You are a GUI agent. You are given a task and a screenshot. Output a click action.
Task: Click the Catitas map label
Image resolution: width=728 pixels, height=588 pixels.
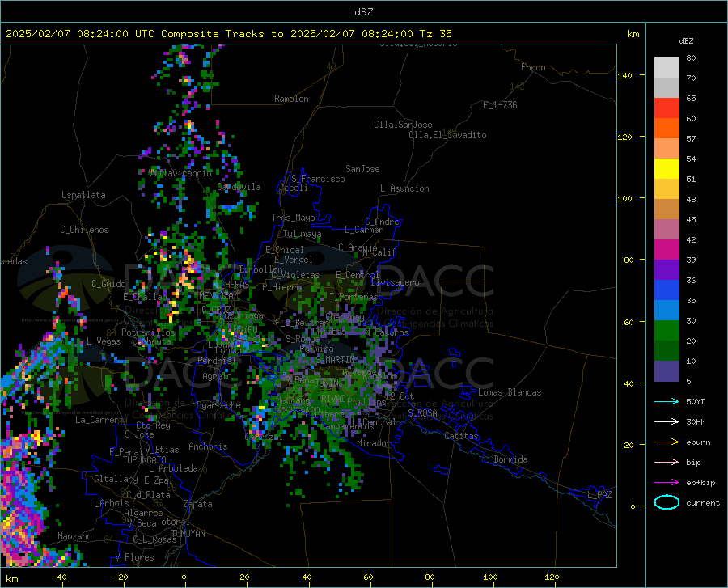(x=461, y=436)
